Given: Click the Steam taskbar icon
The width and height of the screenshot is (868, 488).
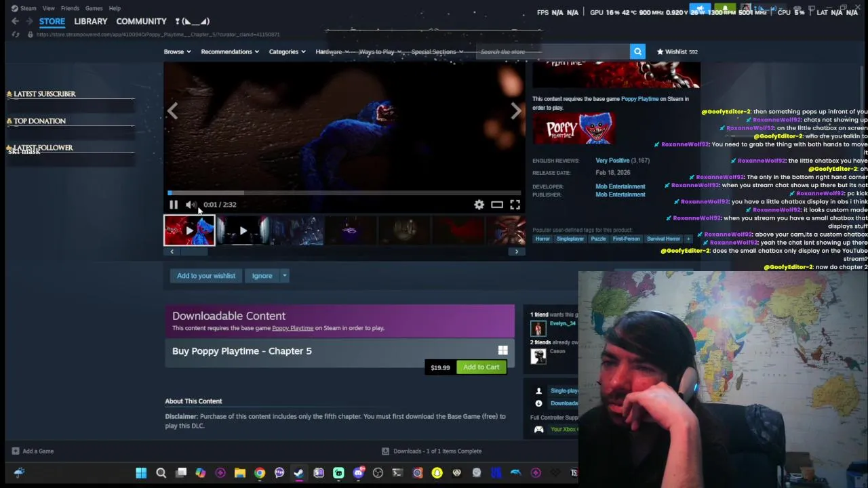Looking at the screenshot, I should pos(299,473).
